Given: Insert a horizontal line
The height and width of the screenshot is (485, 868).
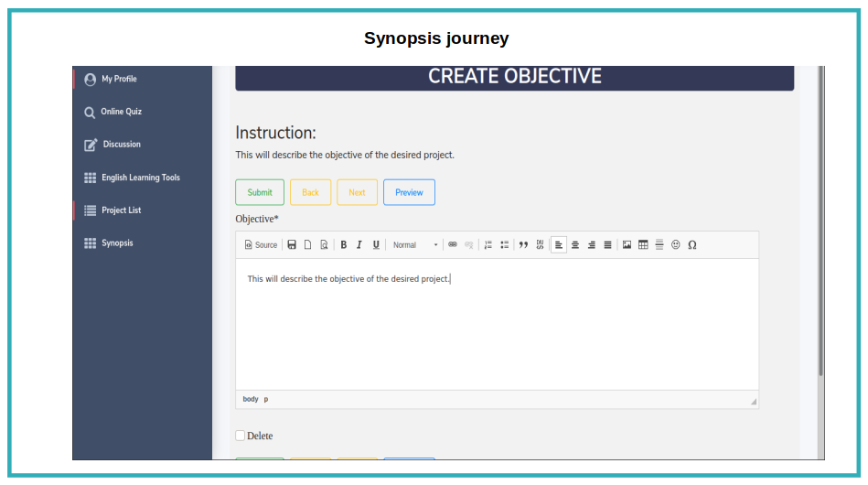Looking at the screenshot, I should (659, 244).
